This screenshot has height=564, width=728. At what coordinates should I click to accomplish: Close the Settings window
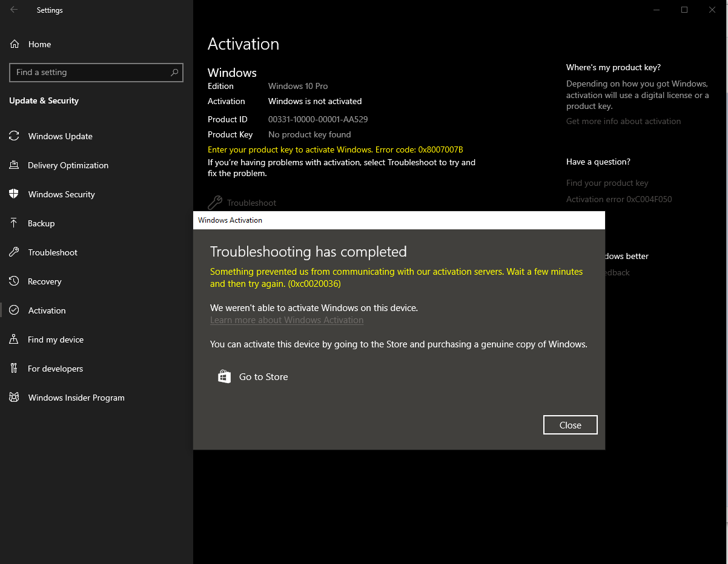[712, 10]
